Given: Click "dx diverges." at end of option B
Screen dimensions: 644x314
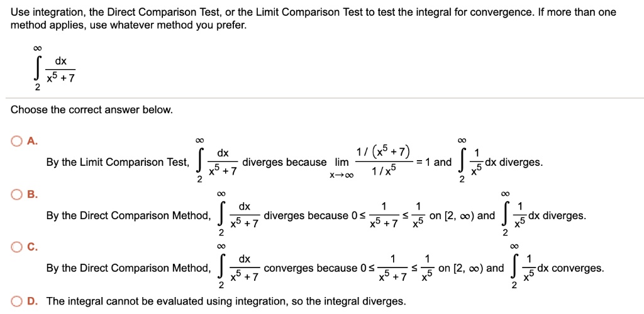Looking at the screenshot, I should pos(557,215).
